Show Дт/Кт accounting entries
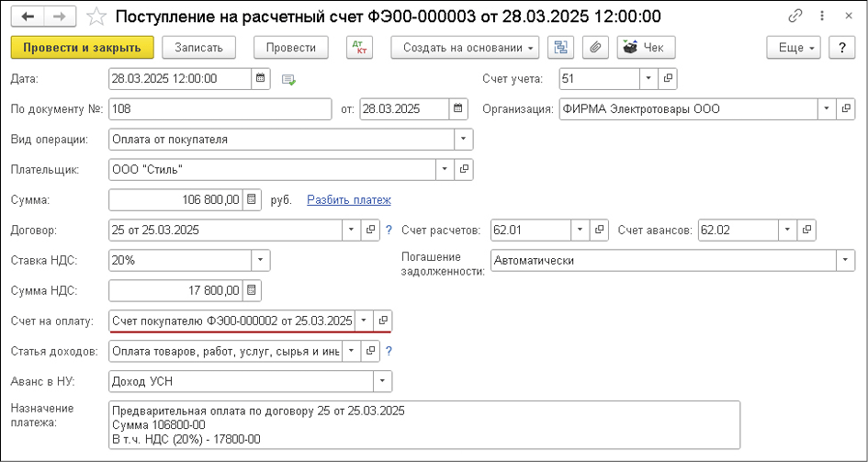 point(360,48)
